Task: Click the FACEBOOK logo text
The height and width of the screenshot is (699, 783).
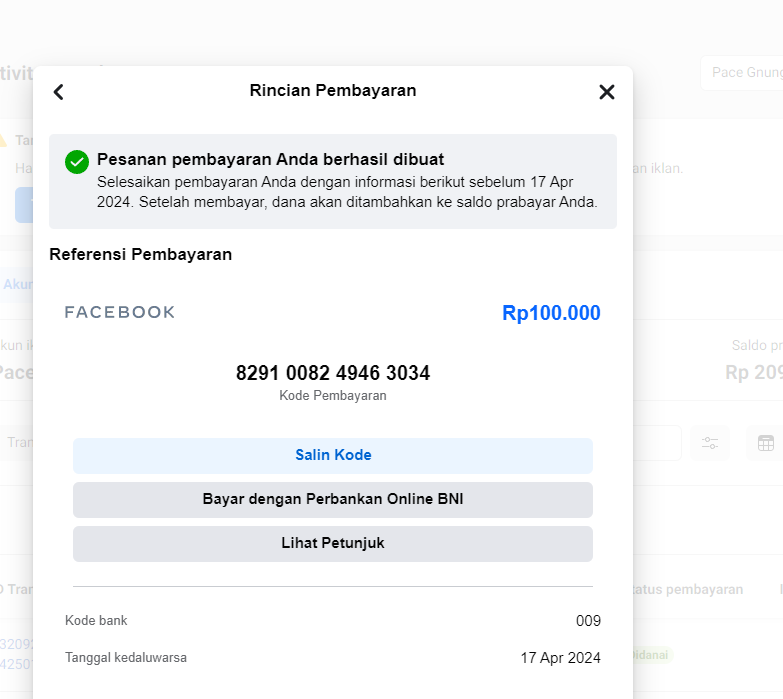Action: (x=120, y=313)
